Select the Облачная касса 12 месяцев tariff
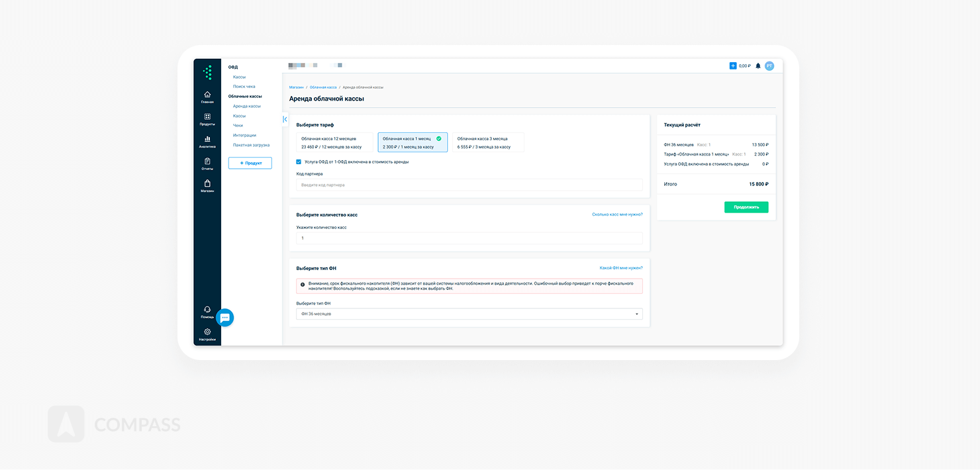Viewport: 980px width, 470px height. 335,142
